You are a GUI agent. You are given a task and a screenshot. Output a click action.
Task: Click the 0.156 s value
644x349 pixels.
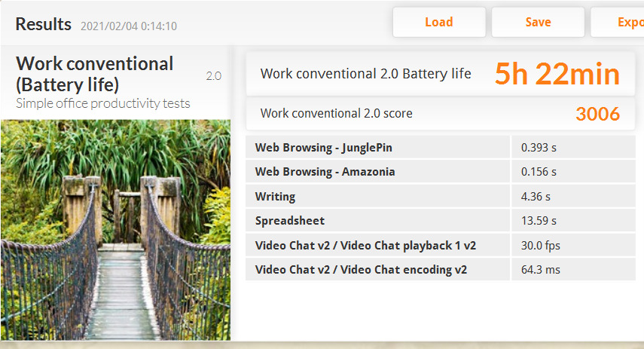[539, 172]
